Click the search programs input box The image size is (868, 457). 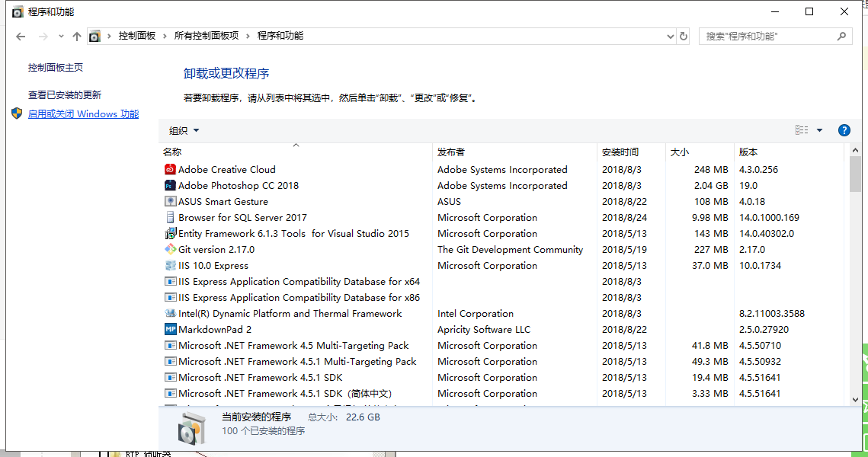point(770,36)
